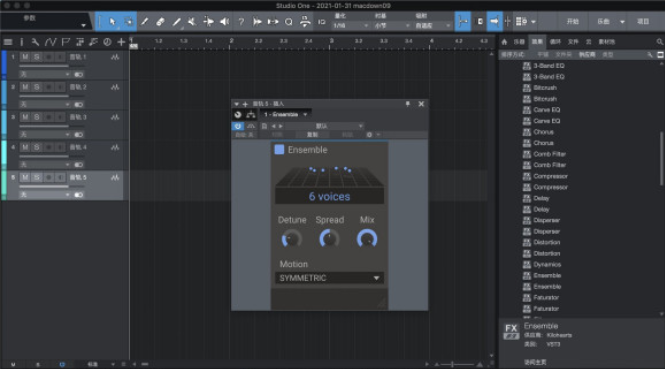The width and height of the screenshot is (665, 369).
Task: Arm record button on track 5
Action: pos(49,177)
